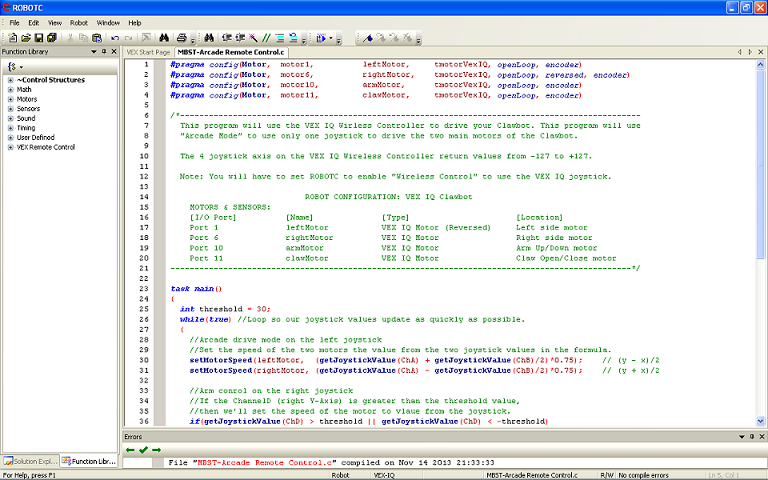This screenshot has width=768, height=480.
Task: Expand the Timing tree node
Action: [x=10, y=128]
